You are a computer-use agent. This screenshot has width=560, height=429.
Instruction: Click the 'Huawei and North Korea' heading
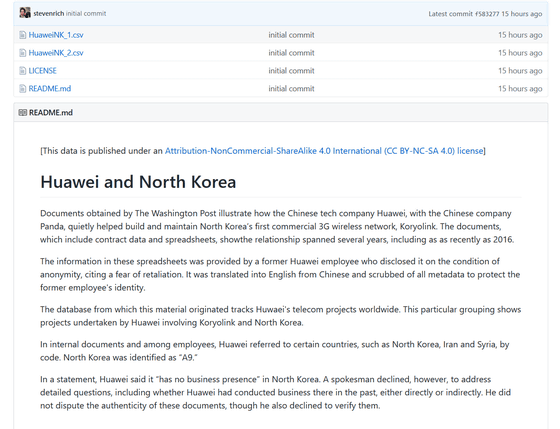[x=138, y=182]
